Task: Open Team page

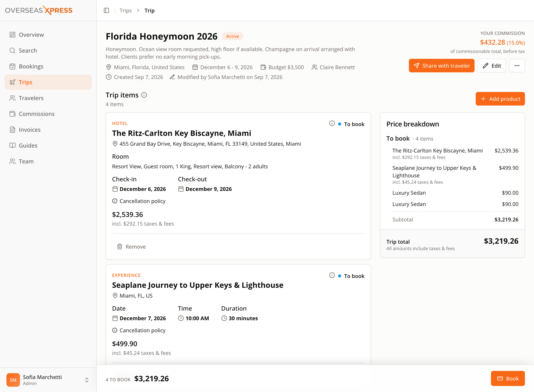Action: coord(48,161)
